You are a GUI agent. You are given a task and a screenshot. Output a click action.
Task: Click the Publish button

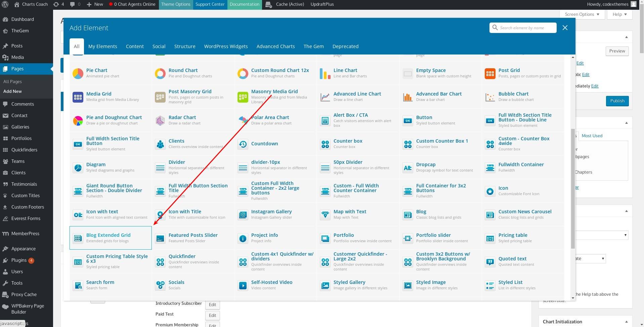click(x=617, y=101)
